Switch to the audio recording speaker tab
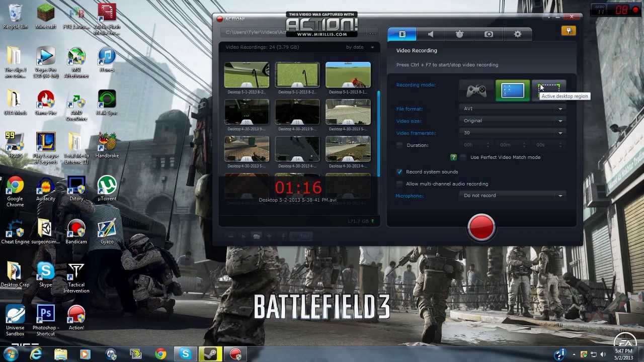 coord(431,34)
